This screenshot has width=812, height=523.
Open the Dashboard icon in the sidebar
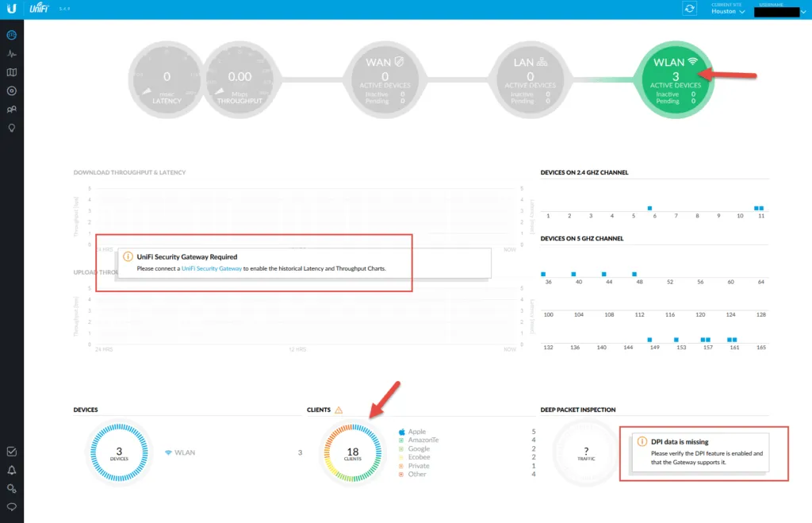click(11, 36)
